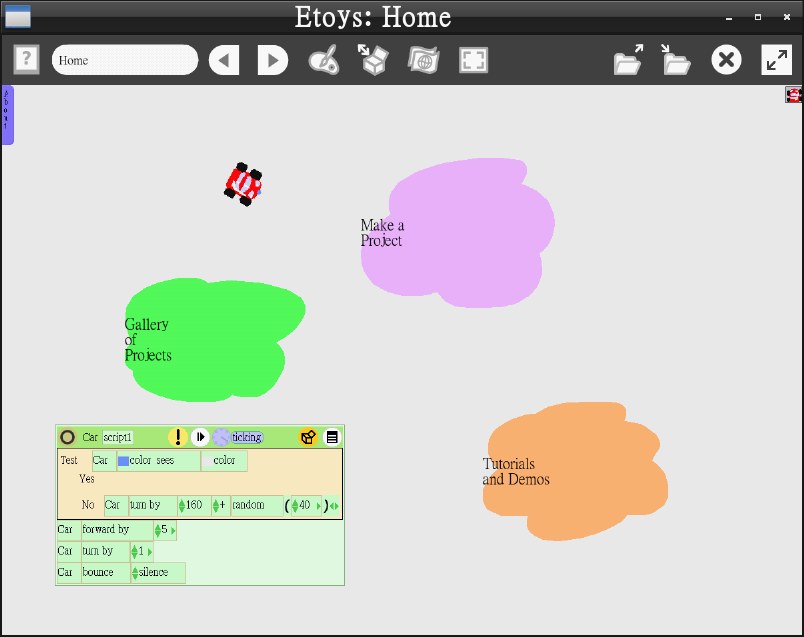
Task: Go to the previous project
Action: point(224,61)
